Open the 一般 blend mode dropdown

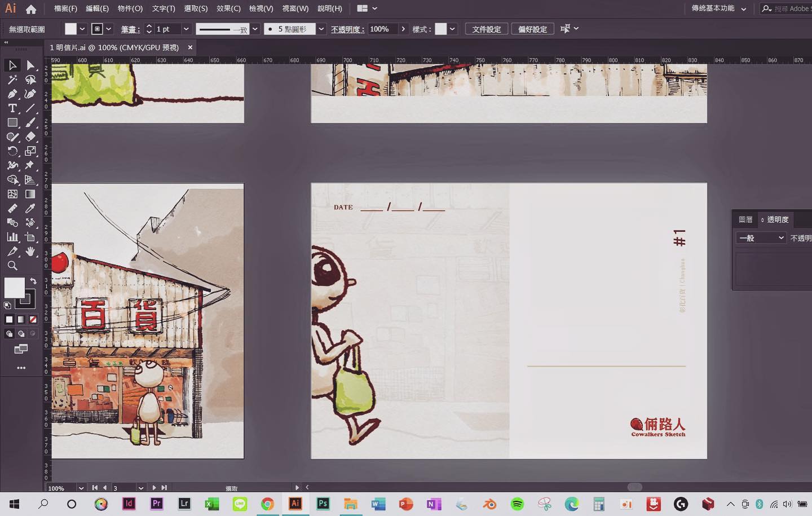[761, 238]
